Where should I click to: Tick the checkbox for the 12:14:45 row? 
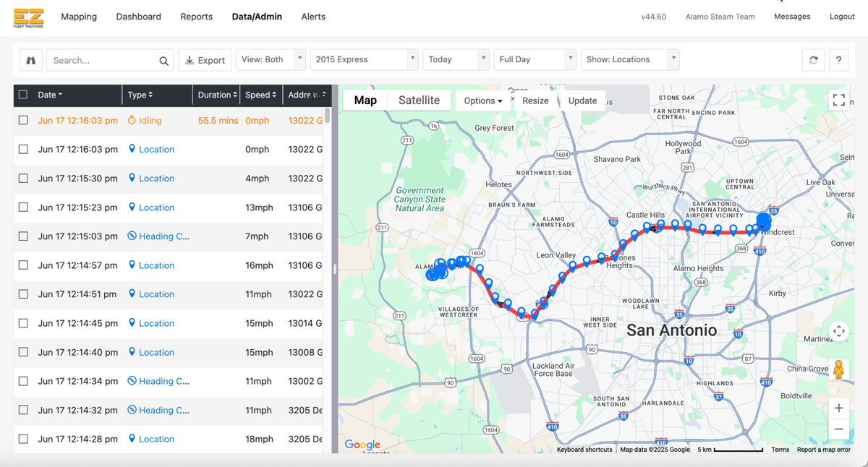[x=22, y=323]
